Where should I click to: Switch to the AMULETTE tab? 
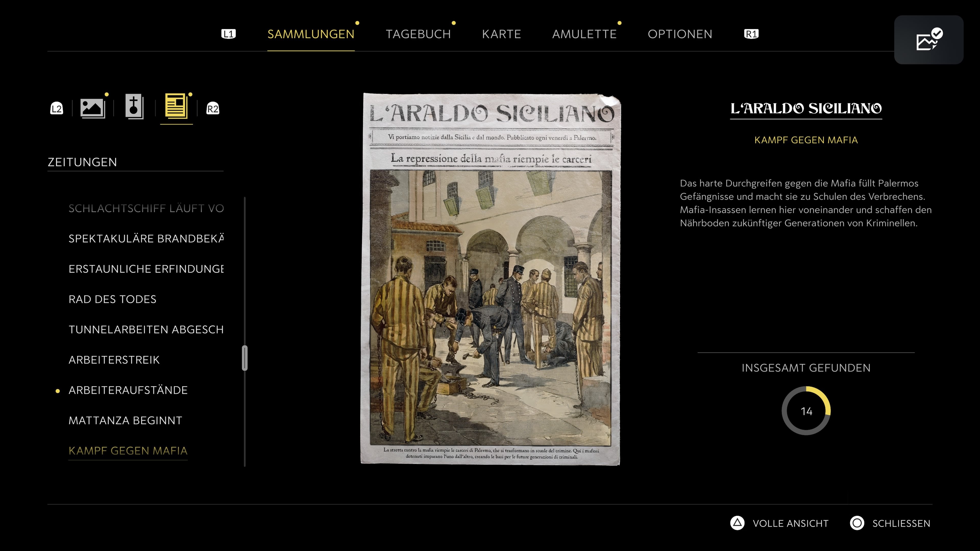click(x=585, y=34)
